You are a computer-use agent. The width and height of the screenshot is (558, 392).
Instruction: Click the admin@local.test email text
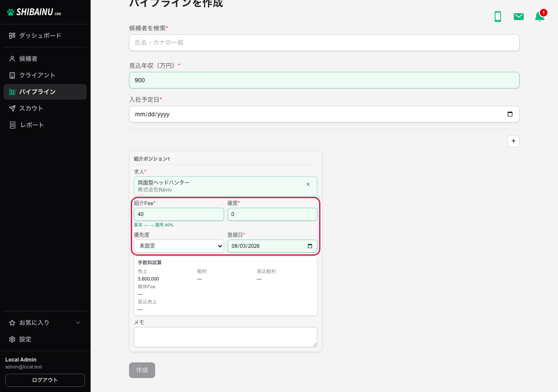tap(24, 367)
